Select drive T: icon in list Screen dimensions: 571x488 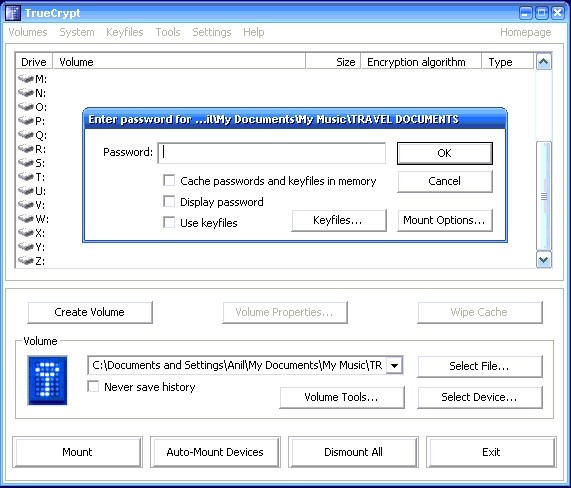tap(26, 177)
